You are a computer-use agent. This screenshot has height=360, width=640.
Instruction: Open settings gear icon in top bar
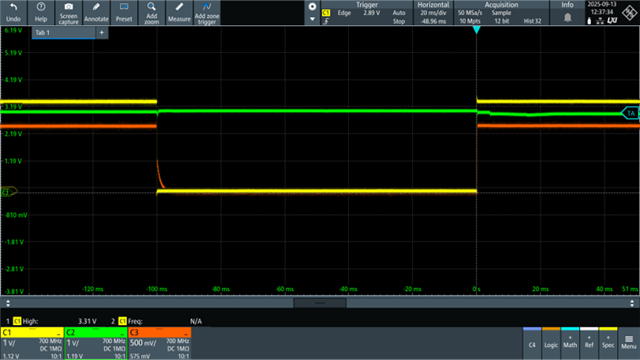click(x=312, y=7)
